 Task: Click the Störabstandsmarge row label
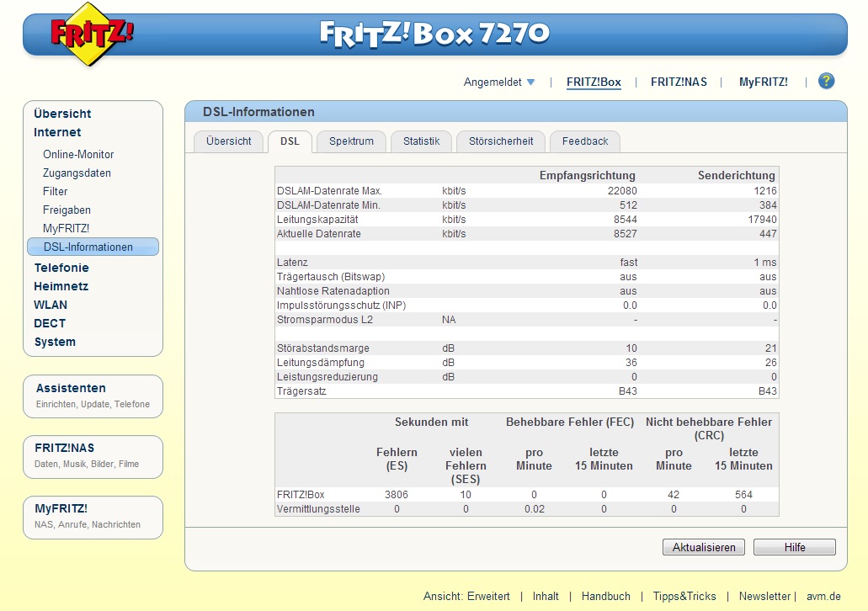tap(322, 348)
